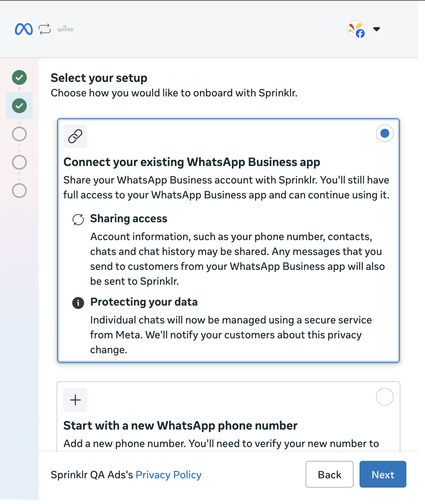This screenshot has width=425, height=504.
Task: Click the two-way sync arrows icon
Action: pyautogui.click(x=45, y=29)
